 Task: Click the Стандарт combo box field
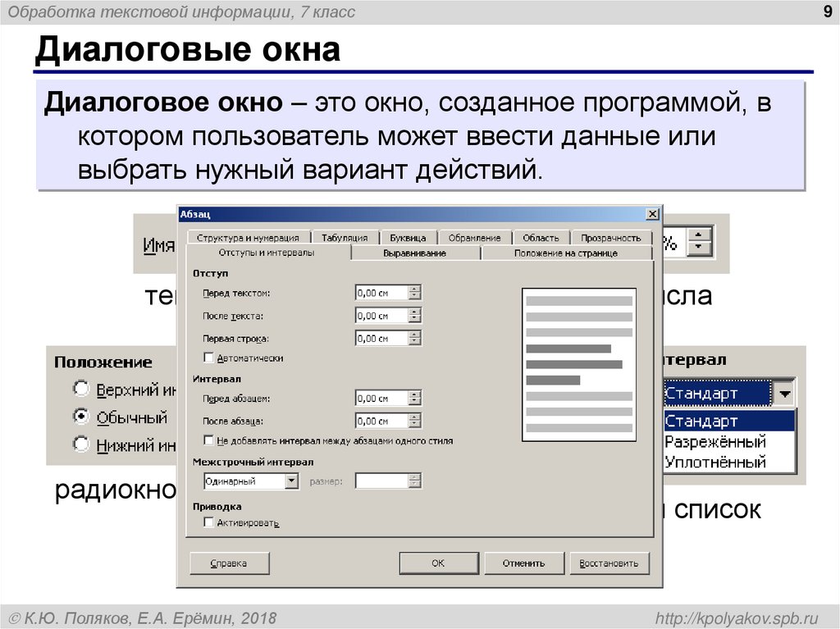[x=718, y=394]
